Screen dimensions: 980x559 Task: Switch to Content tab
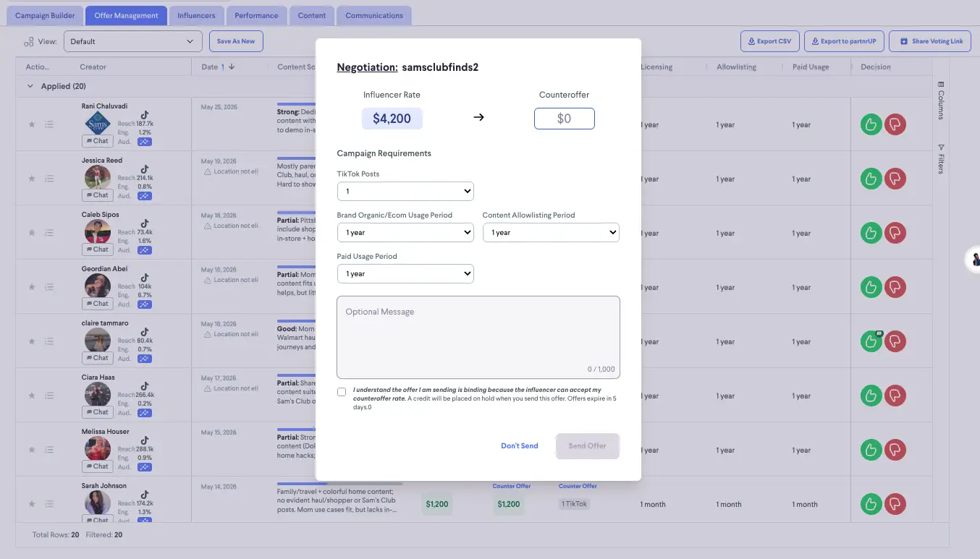pos(312,15)
